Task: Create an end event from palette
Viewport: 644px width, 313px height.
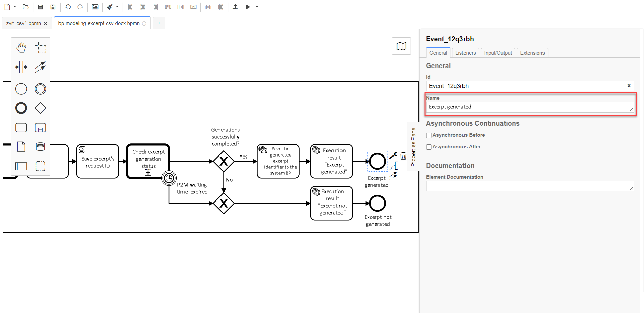Action: click(x=21, y=108)
